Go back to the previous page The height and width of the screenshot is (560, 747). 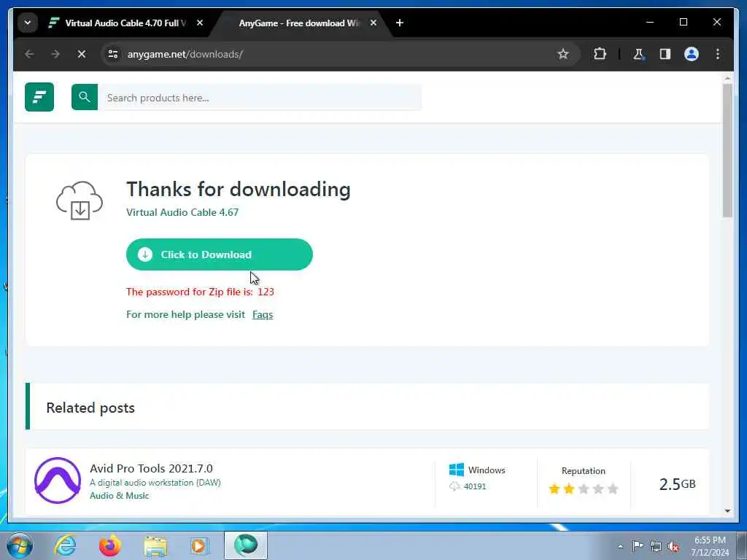[29, 54]
